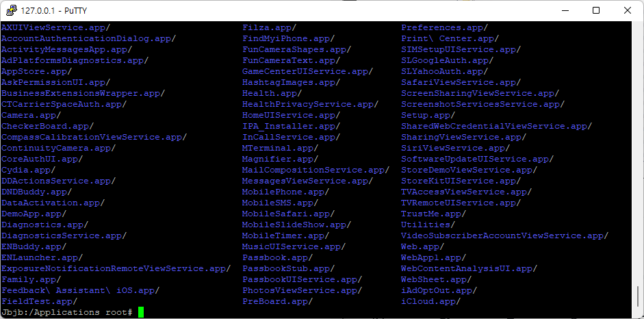Maximize the PuTTY window
Screen dimensions: 644x319
(x=596, y=10)
